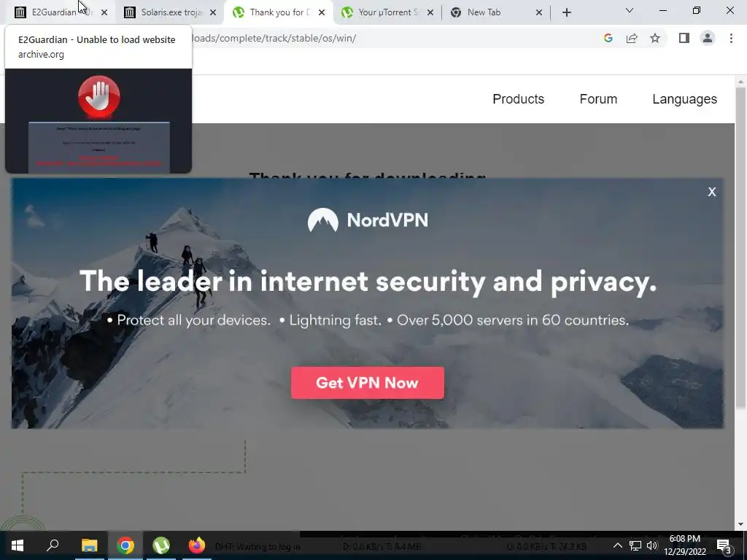Open the Chrome profile avatar
The image size is (747, 560).
708,38
